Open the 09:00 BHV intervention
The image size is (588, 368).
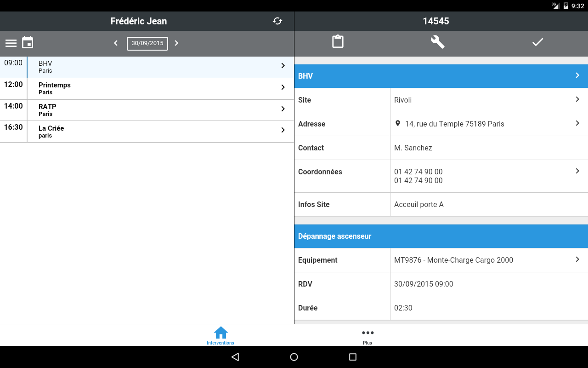tap(147, 67)
